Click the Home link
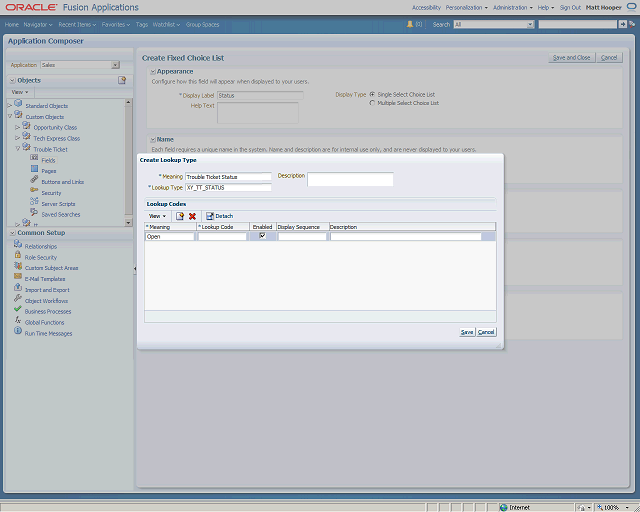 click(12, 24)
